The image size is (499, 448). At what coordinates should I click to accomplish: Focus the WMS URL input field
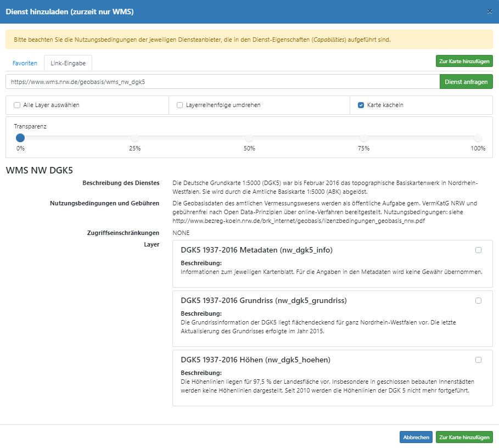223,82
